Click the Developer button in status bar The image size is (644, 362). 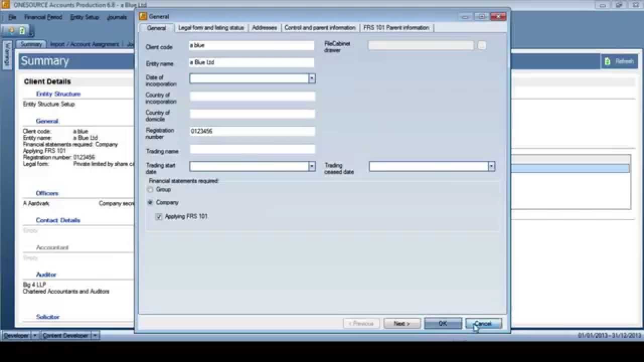17,335
